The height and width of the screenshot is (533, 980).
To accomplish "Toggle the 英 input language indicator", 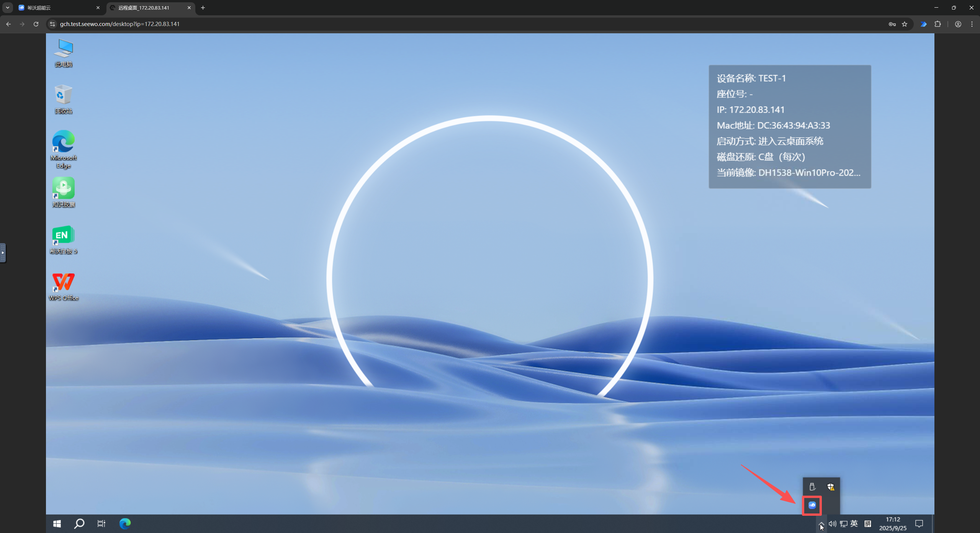I will (854, 523).
